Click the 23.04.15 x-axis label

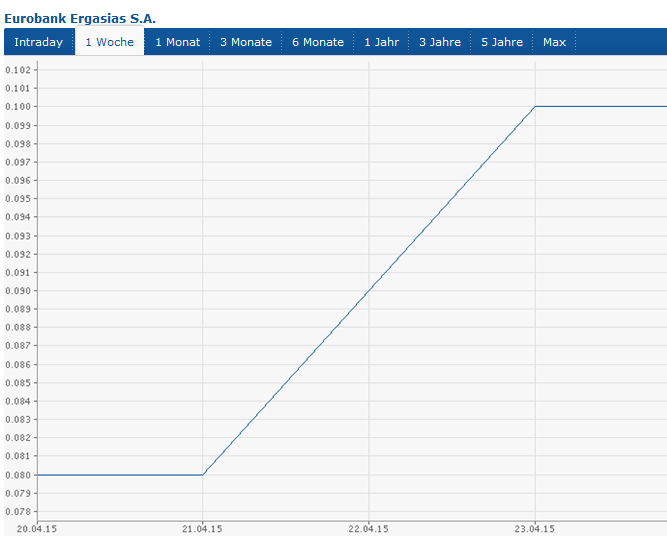534,529
